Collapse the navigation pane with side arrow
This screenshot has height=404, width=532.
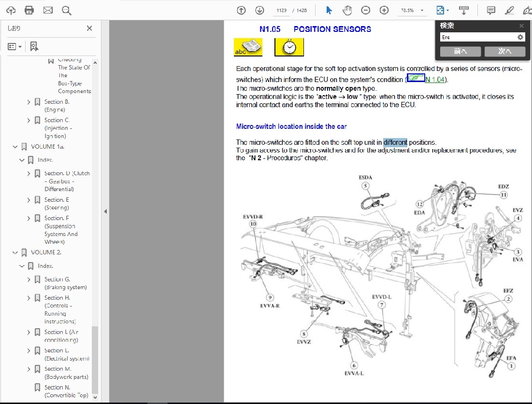[105, 211]
